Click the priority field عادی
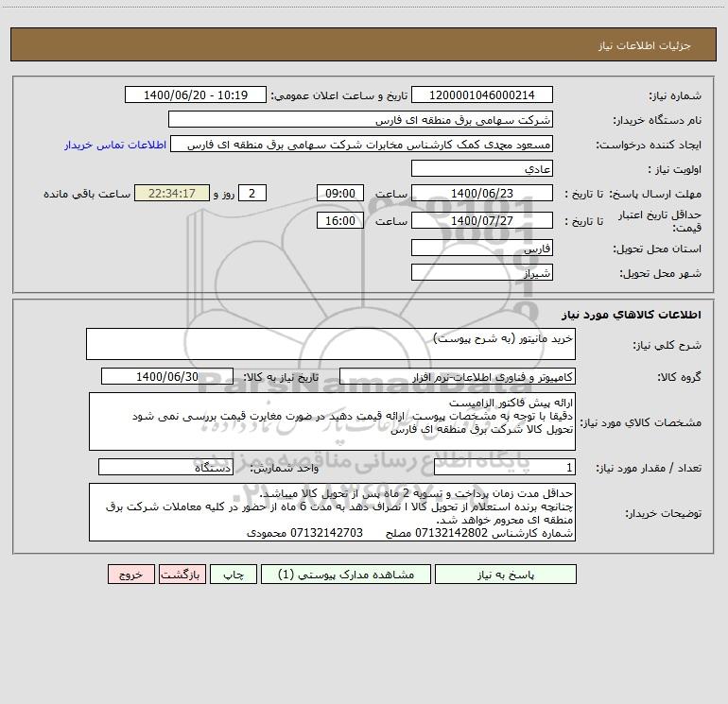This screenshot has width=728, height=704. [x=482, y=168]
